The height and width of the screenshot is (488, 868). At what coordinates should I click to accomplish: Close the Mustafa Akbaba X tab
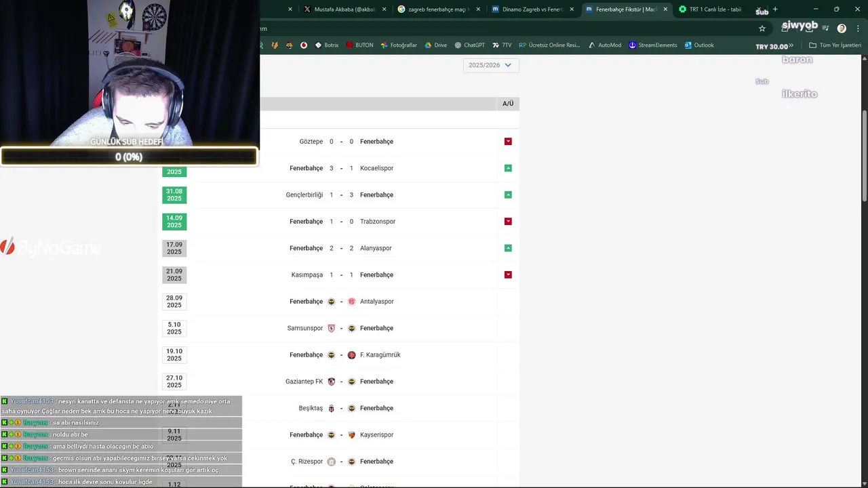384,9
